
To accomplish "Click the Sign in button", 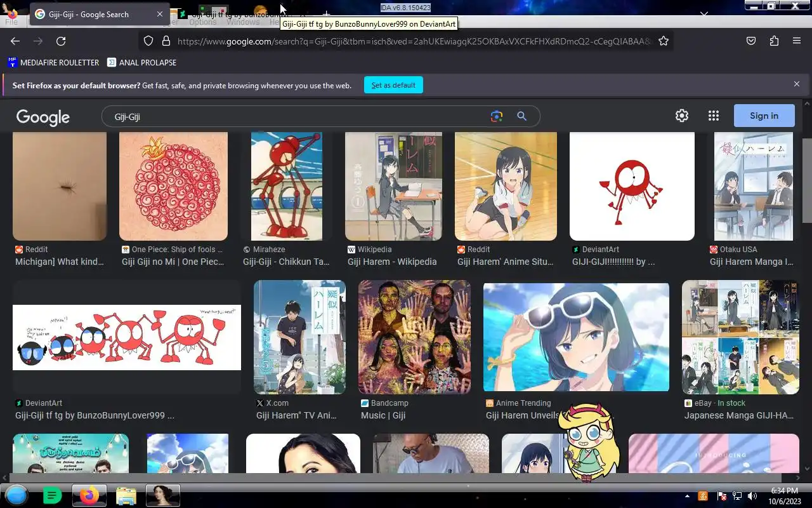I will 764,116.
